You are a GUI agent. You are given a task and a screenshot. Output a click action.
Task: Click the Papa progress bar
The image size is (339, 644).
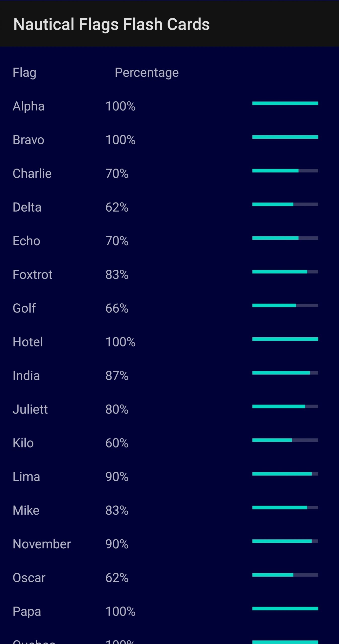click(x=285, y=609)
